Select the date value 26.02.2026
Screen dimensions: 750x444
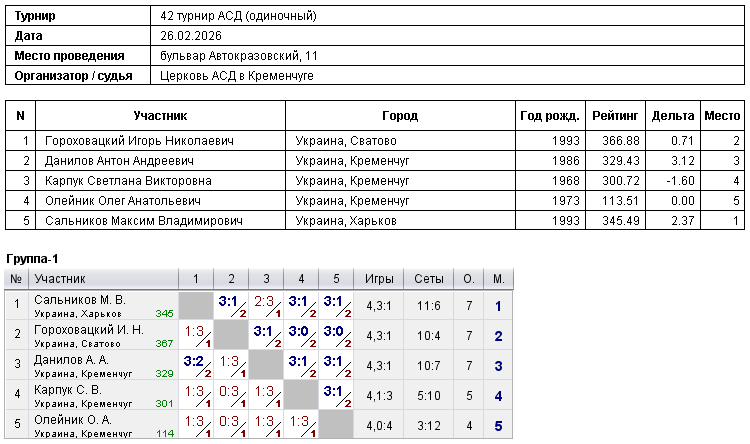pyautogui.click(x=191, y=36)
